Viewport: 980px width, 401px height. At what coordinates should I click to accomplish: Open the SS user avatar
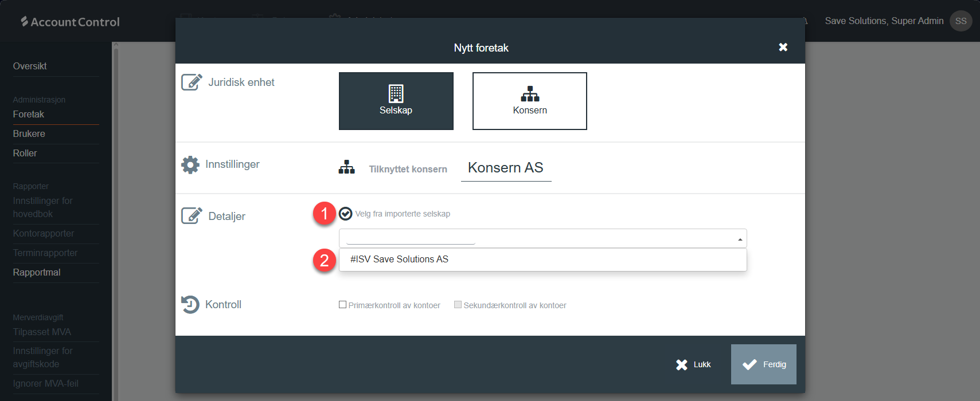point(961,21)
